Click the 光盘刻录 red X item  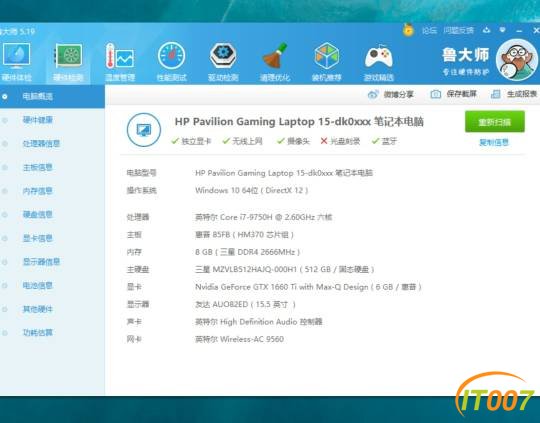[x=340, y=141]
